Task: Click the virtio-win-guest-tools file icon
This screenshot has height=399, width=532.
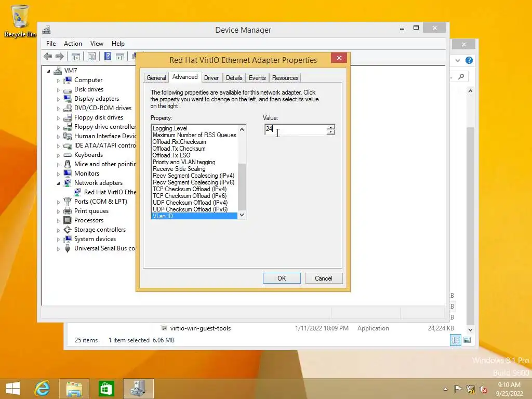Action: [x=164, y=328]
